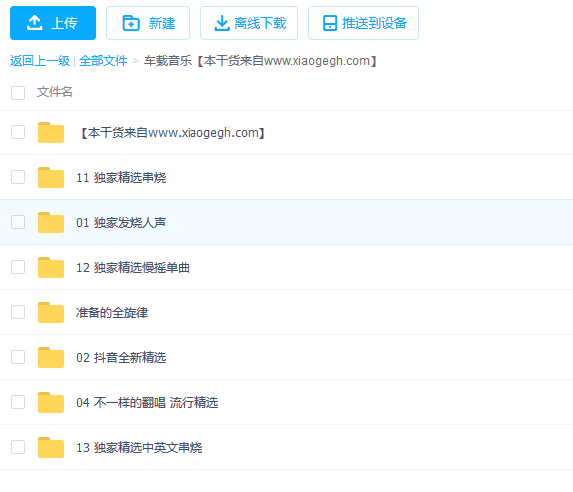Image resolution: width=573 pixels, height=492 pixels.
Task: Click folder icon for 11 独家精选串烧
Action: (x=51, y=177)
